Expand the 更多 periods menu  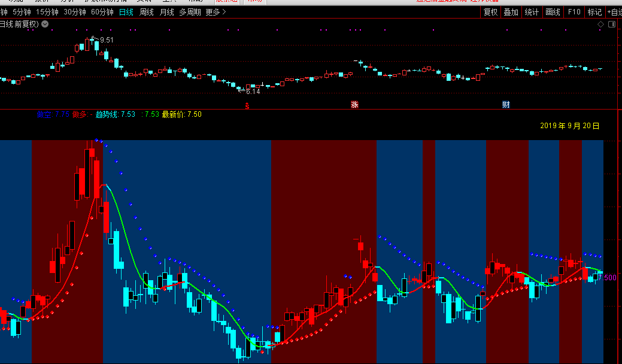(x=216, y=12)
